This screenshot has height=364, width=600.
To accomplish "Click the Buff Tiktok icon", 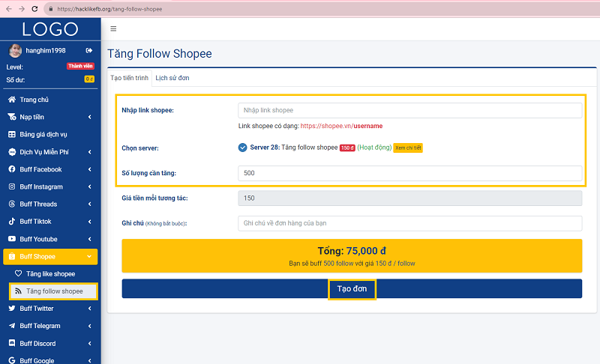I will click(12, 221).
